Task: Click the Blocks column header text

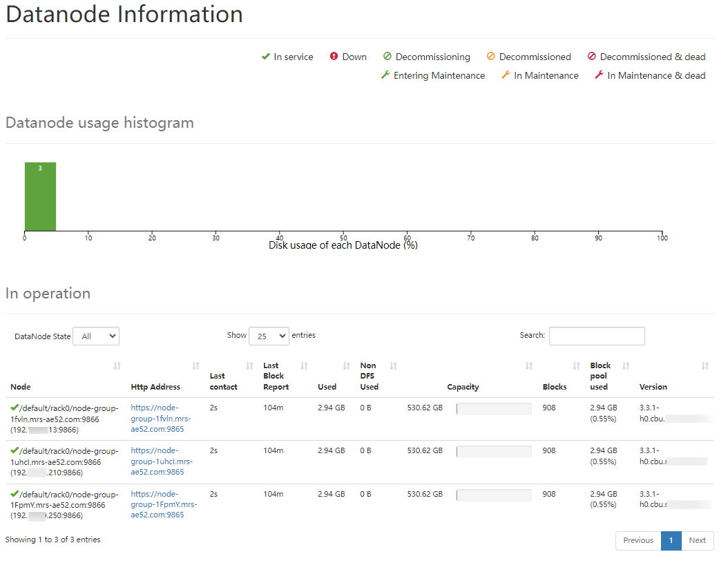Action: click(x=555, y=387)
